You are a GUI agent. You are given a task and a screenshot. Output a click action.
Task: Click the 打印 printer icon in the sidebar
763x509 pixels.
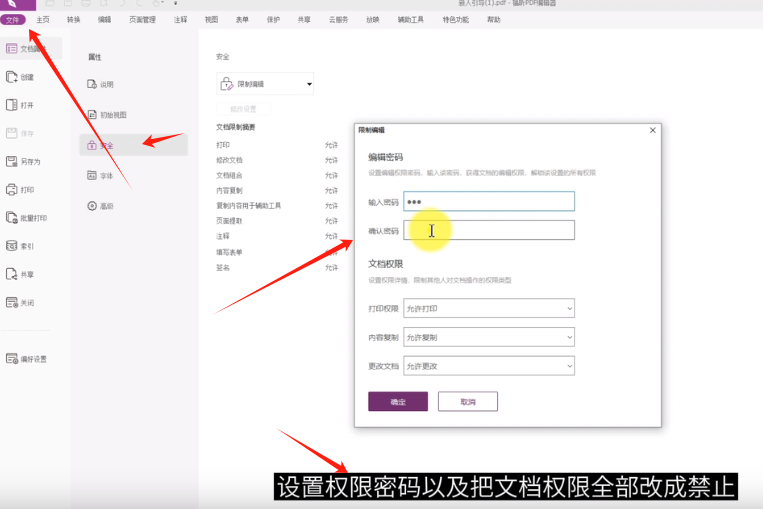(x=12, y=190)
